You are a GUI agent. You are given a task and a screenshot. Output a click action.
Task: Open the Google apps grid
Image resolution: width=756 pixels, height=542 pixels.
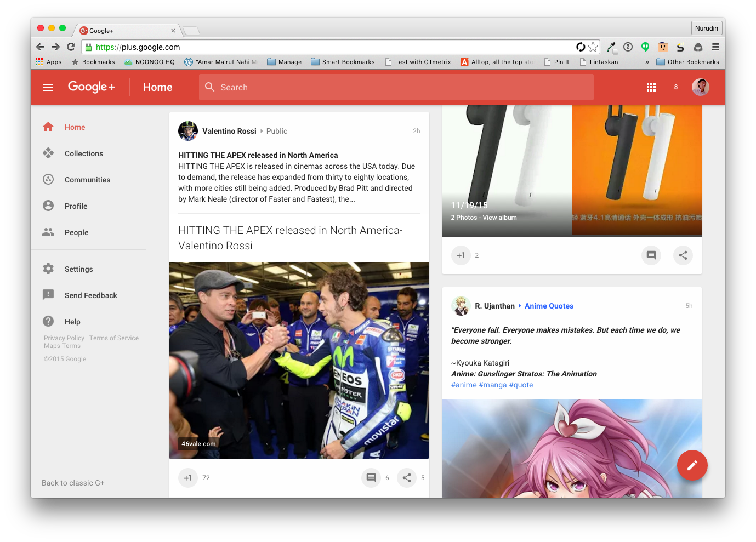tap(651, 87)
